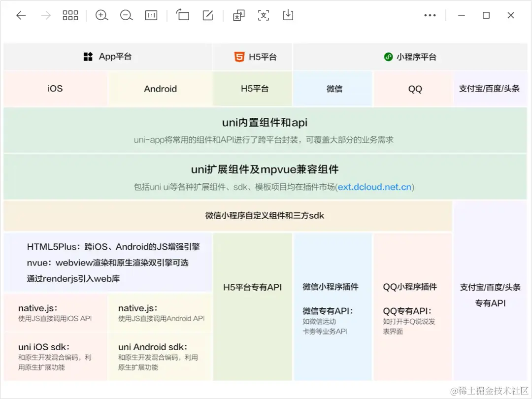Click the 支付宝/百度/头条 专有API label
532x399 pixels.
click(x=490, y=295)
